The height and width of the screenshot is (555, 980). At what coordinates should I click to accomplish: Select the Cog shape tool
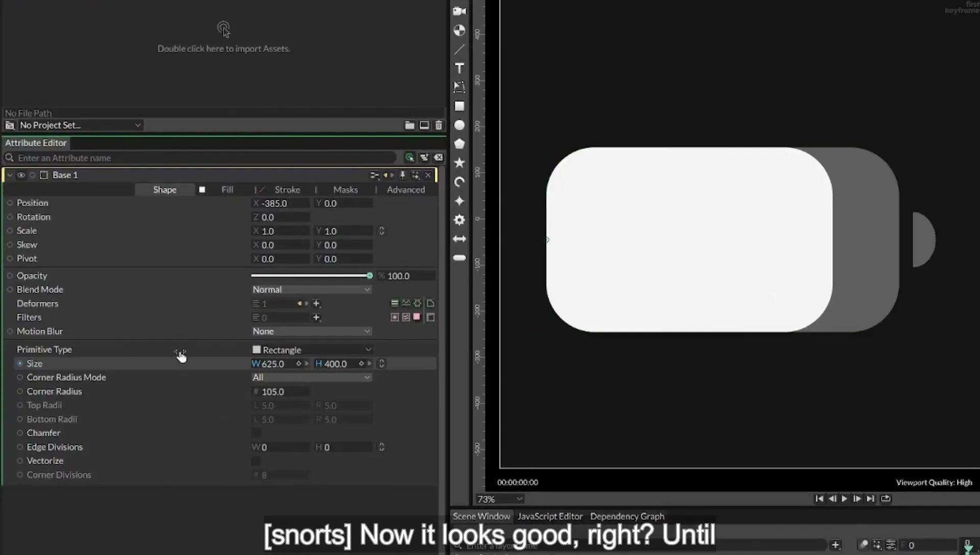click(x=459, y=220)
